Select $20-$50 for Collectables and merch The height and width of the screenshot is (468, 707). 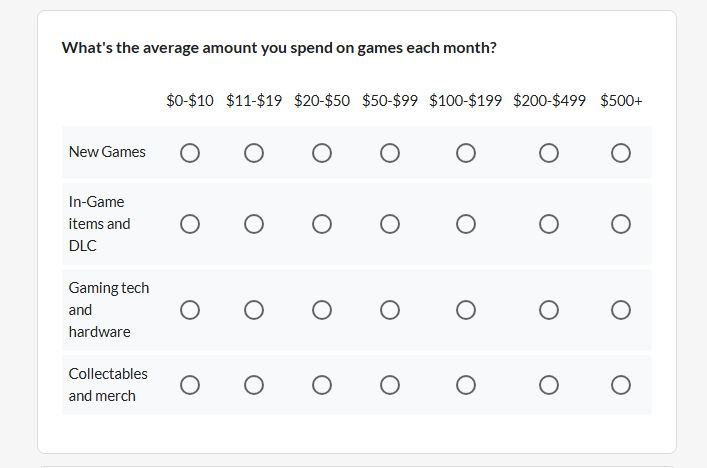point(322,385)
